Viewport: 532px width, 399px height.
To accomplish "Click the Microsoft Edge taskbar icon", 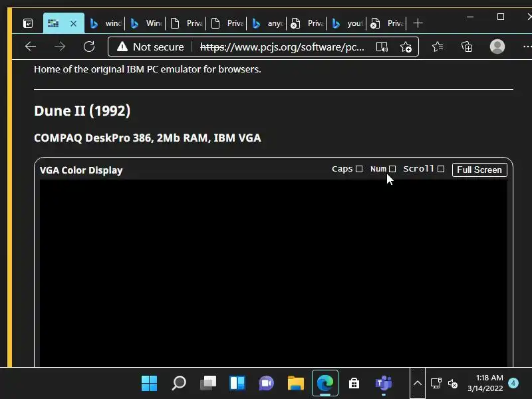I will click(x=325, y=384).
